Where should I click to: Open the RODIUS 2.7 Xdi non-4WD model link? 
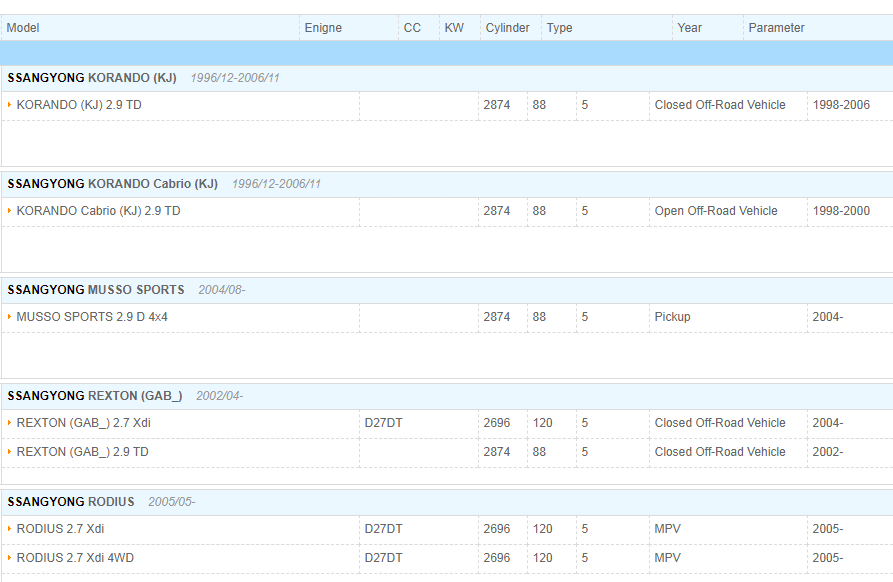coord(60,529)
